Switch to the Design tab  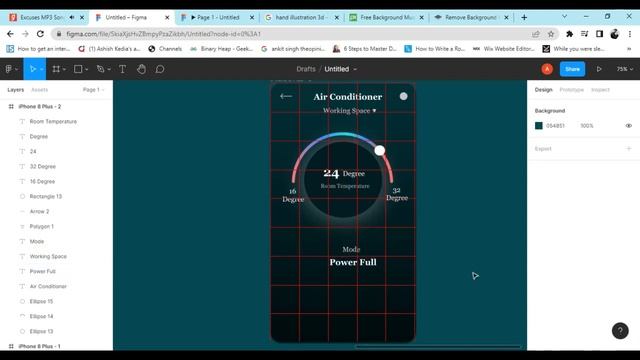543,90
